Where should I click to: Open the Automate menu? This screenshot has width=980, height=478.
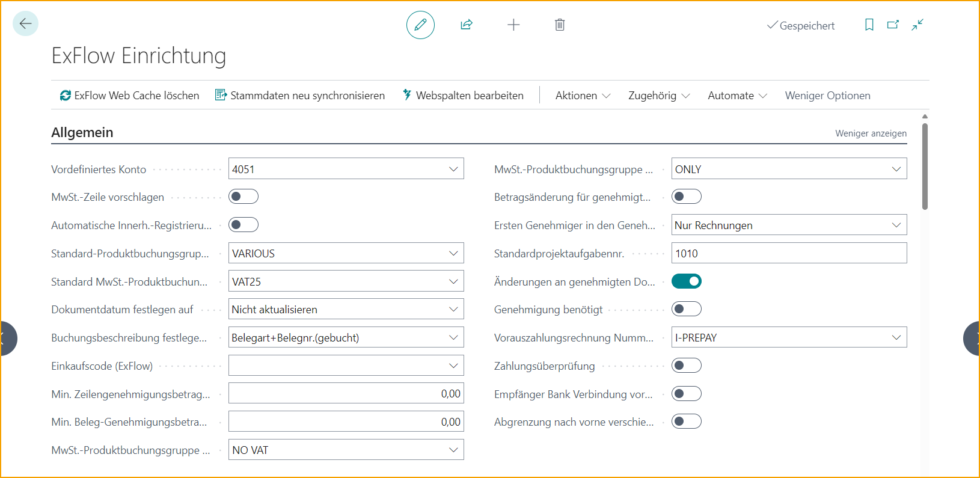[x=737, y=96]
